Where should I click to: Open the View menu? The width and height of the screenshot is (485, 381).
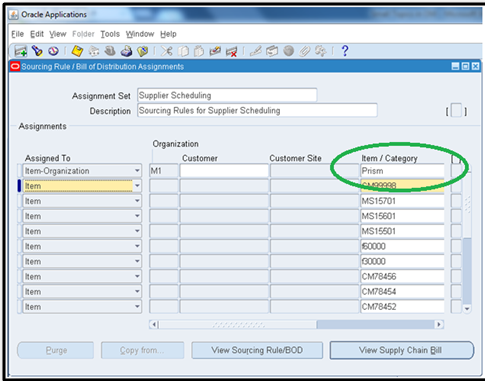coord(58,34)
